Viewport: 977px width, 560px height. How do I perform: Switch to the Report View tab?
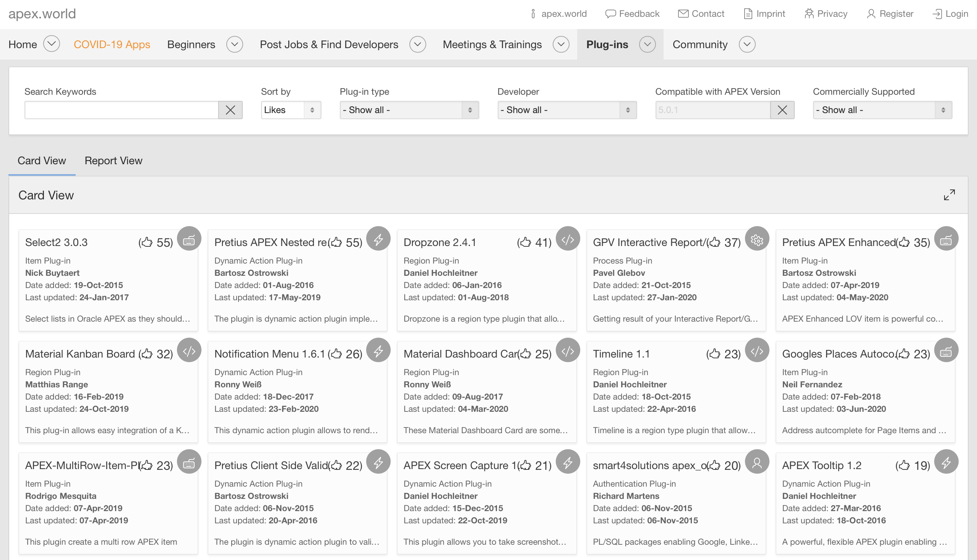pyautogui.click(x=113, y=160)
